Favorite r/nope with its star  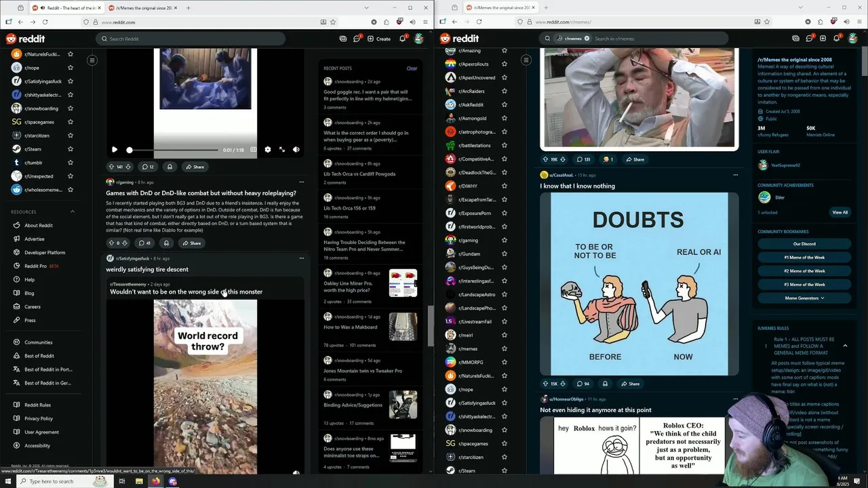[71, 68]
